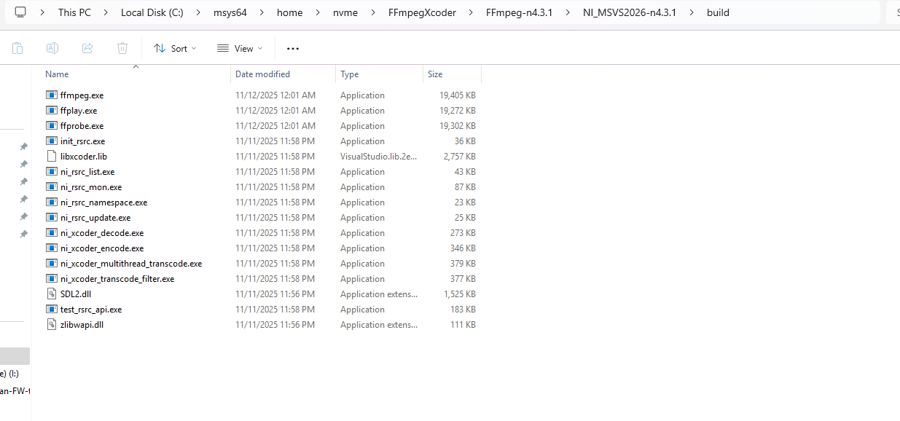Select the ffmpeg.exe file name

click(x=82, y=95)
